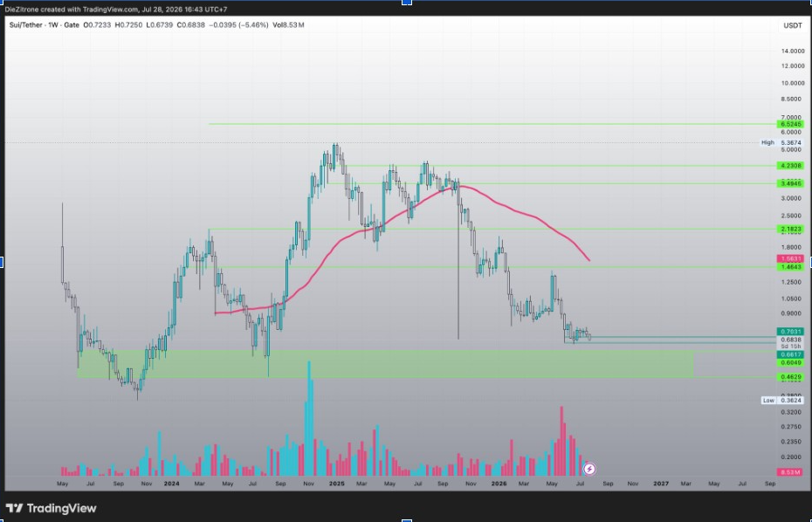Click the 14.0000 price axis tick
This screenshot has height=522, width=812.
(x=792, y=51)
